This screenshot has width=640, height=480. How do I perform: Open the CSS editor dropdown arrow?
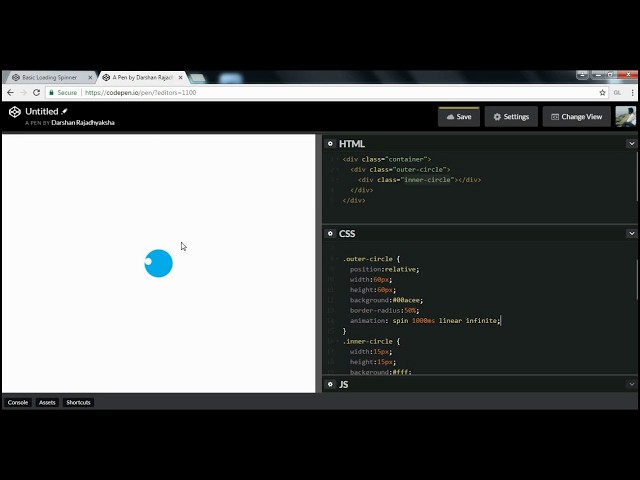(x=631, y=233)
